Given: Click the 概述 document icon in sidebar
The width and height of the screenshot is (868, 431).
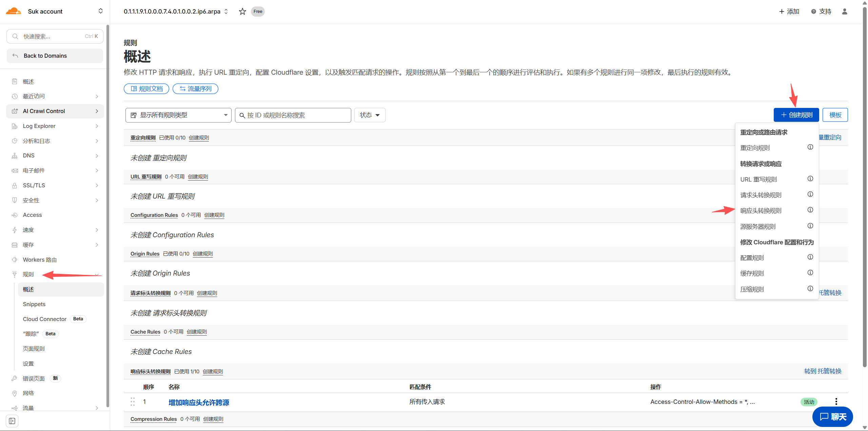Looking at the screenshot, I should (x=15, y=81).
